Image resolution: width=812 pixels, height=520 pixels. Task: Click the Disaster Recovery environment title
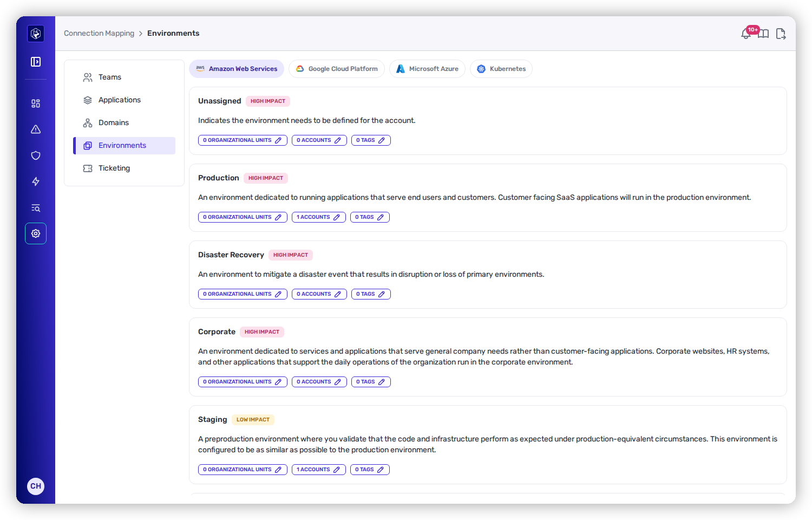click(x=231, y=255)
